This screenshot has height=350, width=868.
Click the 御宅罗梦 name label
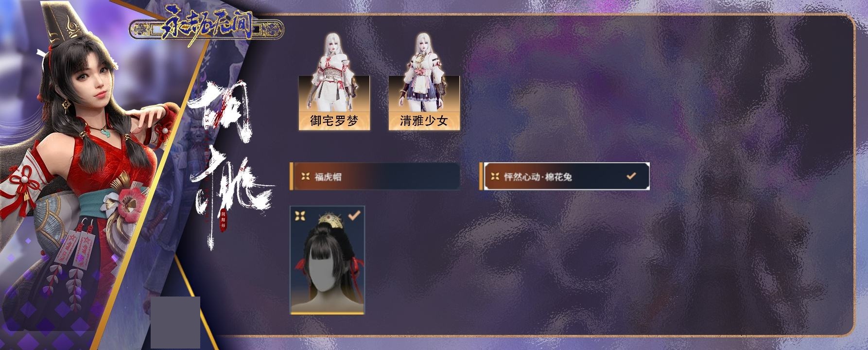click(334, 121)
